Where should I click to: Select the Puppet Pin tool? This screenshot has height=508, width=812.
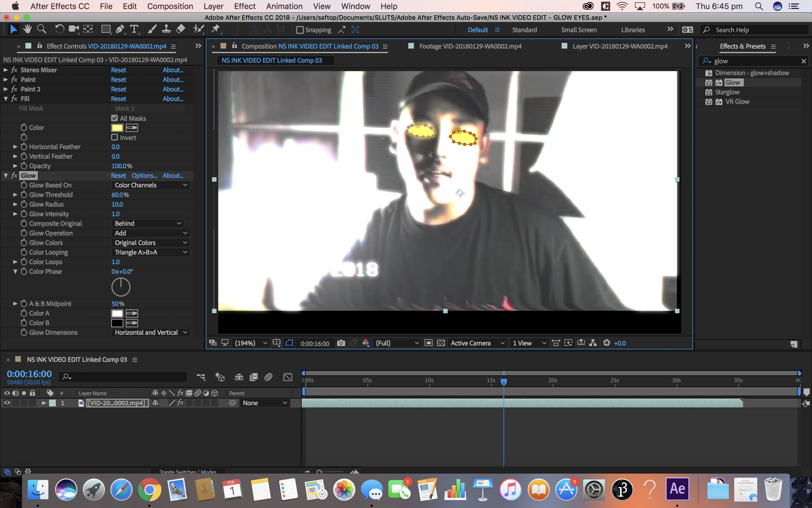(216, 30)
